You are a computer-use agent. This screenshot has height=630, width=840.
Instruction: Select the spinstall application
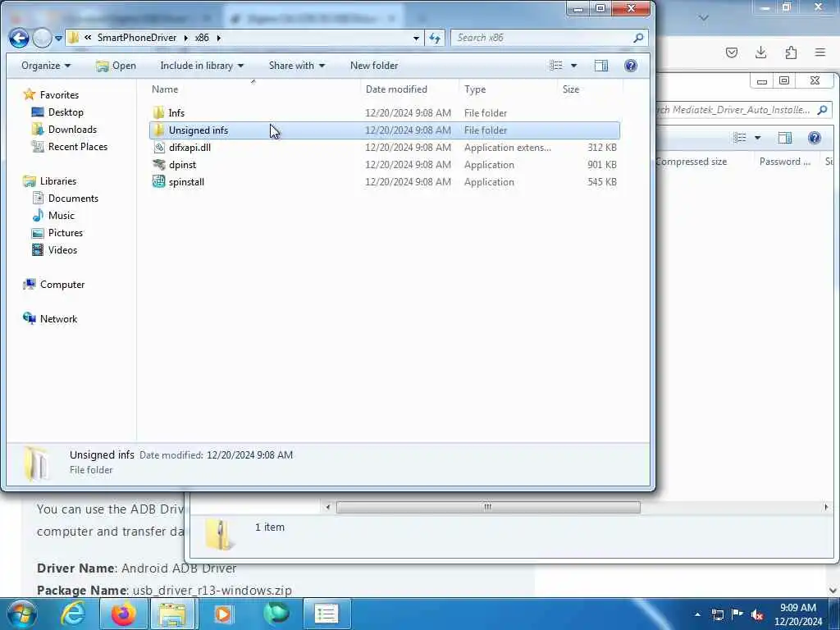click(x=384, y=181)
